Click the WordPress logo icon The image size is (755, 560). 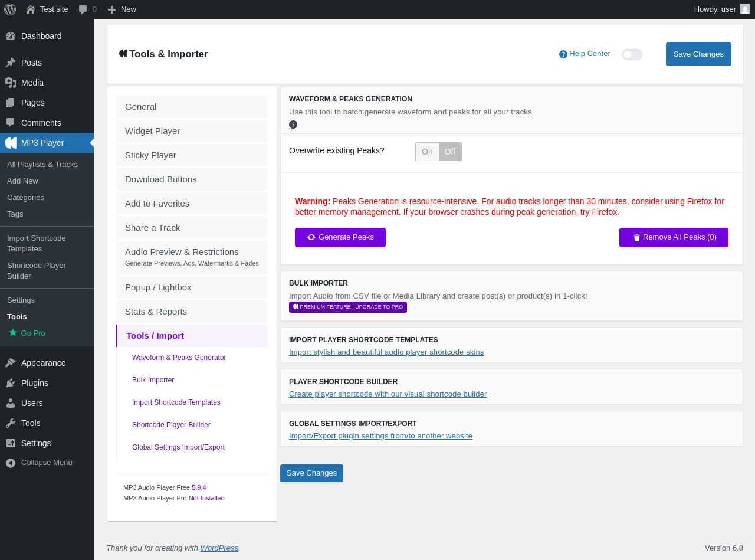click(10, 9)
